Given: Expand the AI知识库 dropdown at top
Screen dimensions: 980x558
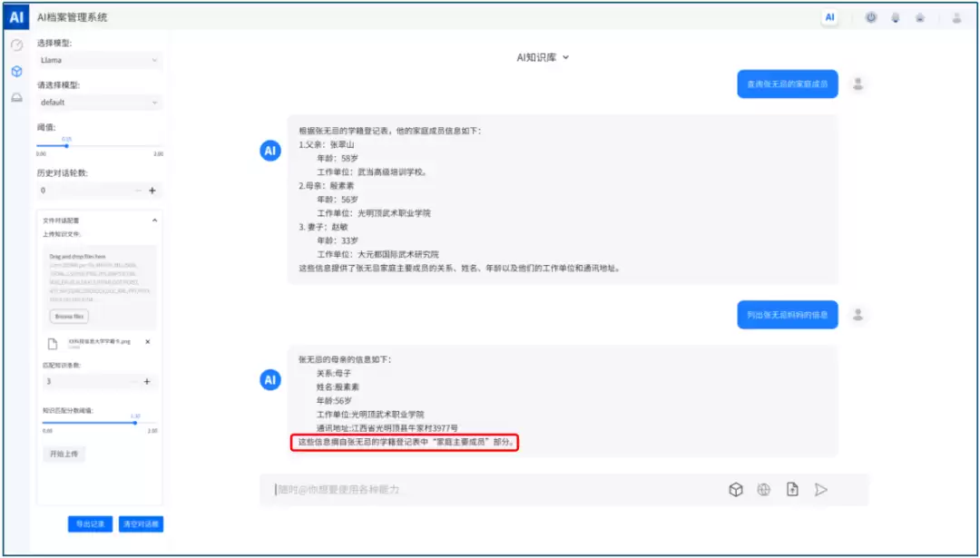Looking at the screenshot, I should pos(543,57).
